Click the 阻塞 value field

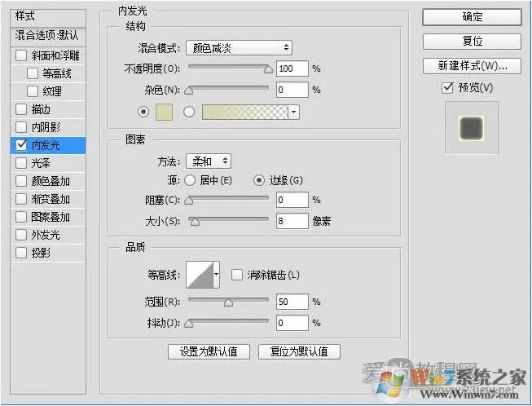[292, 200]
